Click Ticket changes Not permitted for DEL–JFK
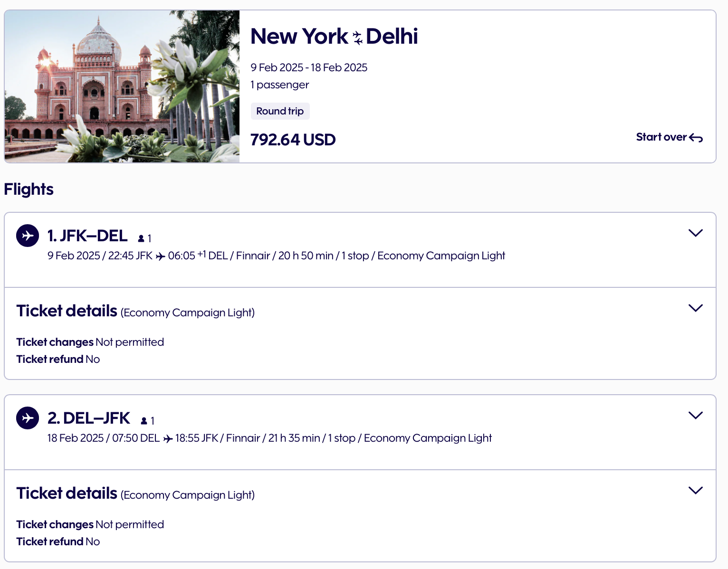 pyautogui.click(x=90, y=524)
